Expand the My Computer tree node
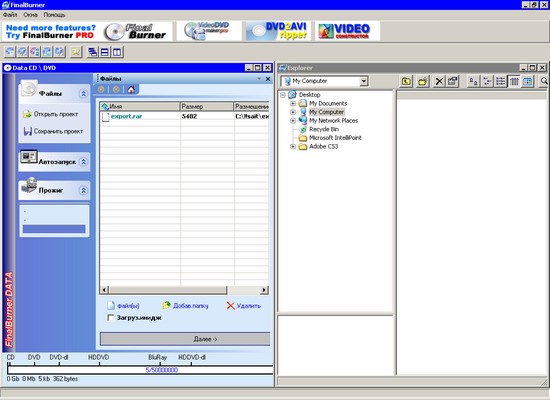The image size is (550, 400). [x=293, y=112]
